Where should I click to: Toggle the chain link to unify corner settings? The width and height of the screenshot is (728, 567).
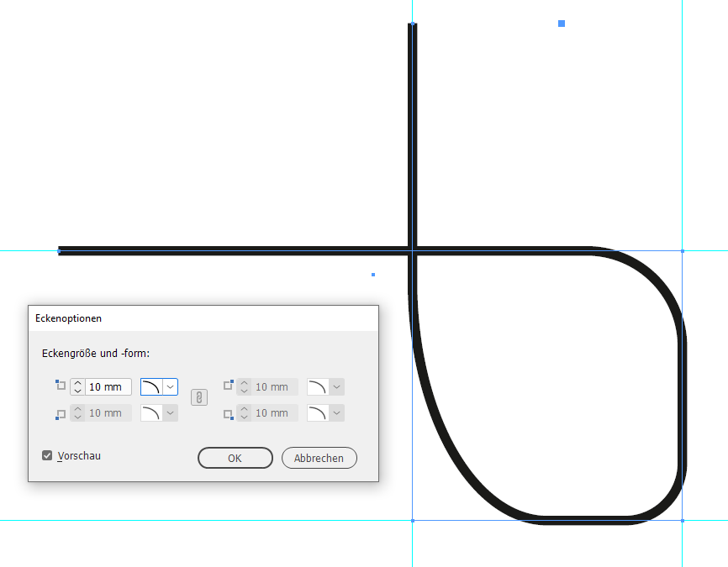coord(199,398)
